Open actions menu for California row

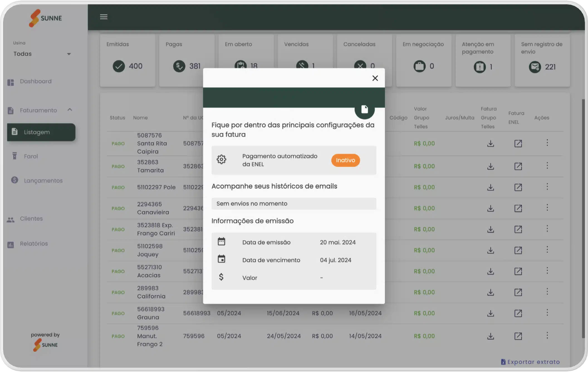tap(547, 292)
